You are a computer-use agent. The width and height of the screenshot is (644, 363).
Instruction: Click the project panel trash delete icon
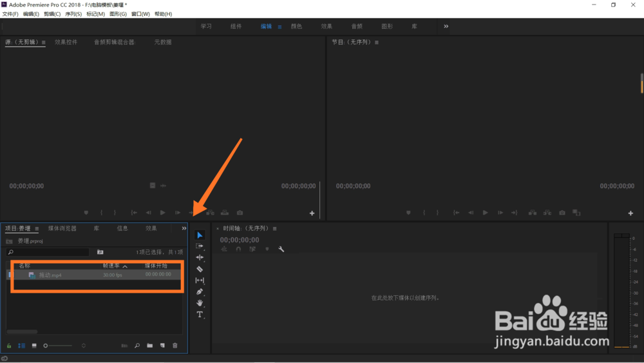(x=175, y=346)
